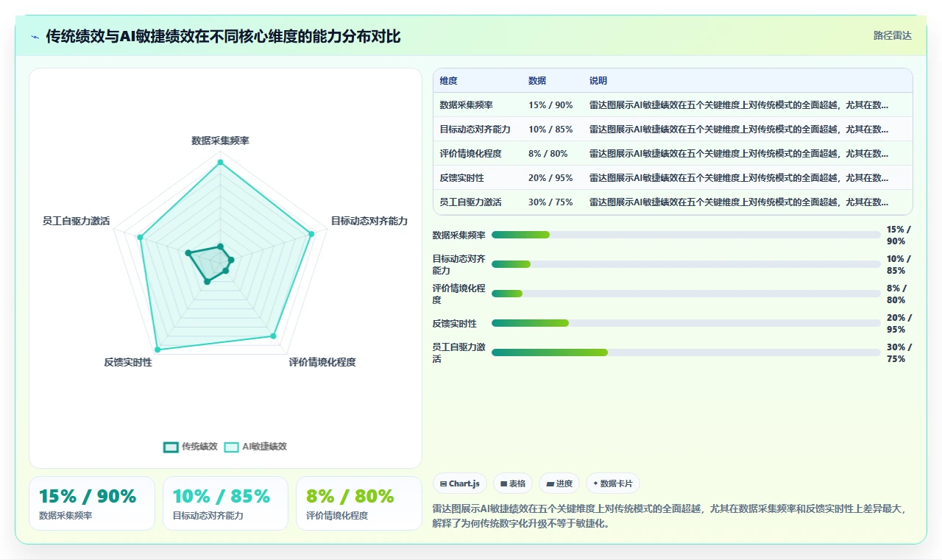Click the progress value 30% / 75% label

click(x=899, y=352)
